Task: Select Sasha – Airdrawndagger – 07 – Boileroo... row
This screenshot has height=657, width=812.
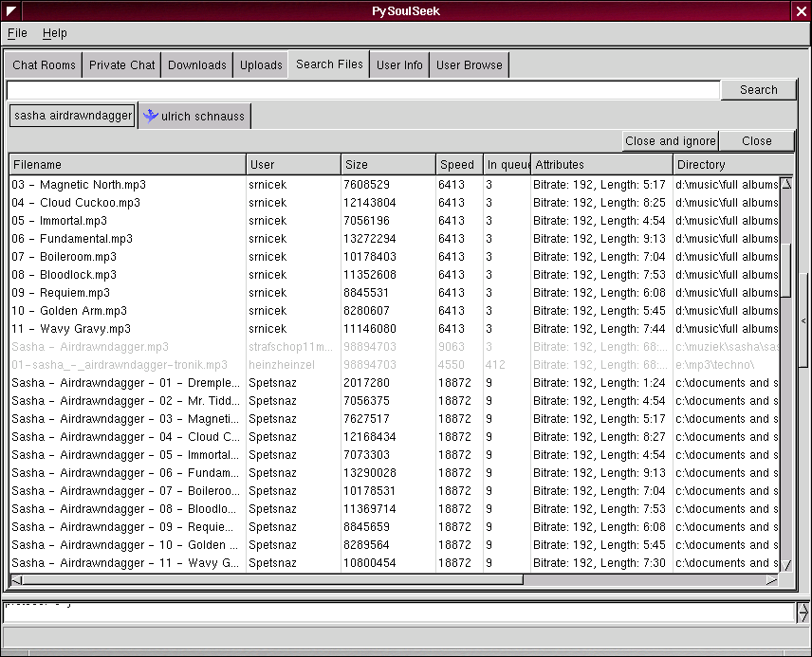Action: tap(395, 491)
